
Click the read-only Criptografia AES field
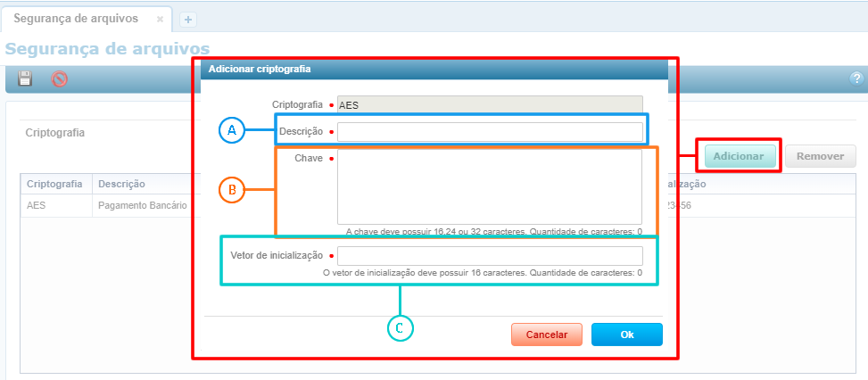pos(489,104)
